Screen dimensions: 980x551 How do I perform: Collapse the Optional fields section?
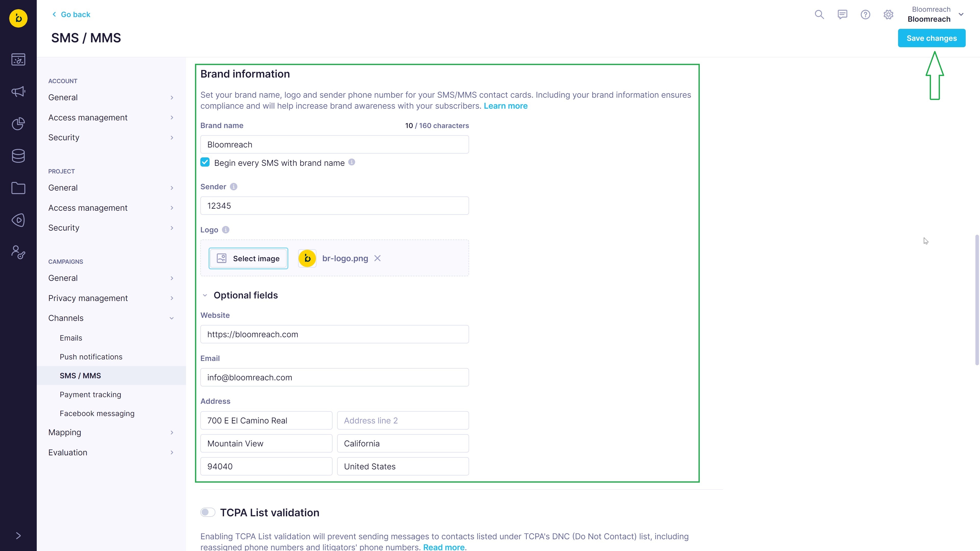tap(205, 295)
